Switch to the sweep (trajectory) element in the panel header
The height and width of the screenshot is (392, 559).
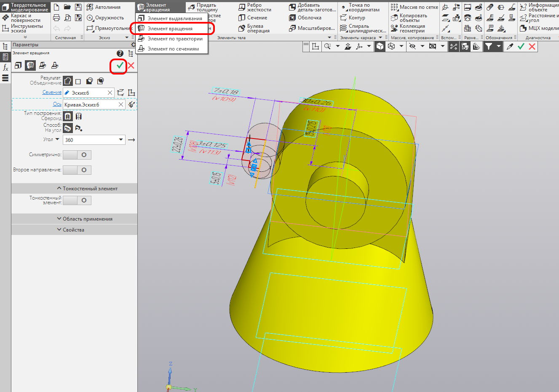(x=43, y=65)
